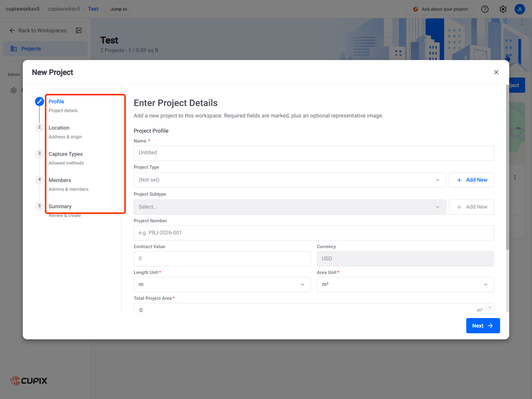Increment the Total Project Area stepper

[490, 307]
